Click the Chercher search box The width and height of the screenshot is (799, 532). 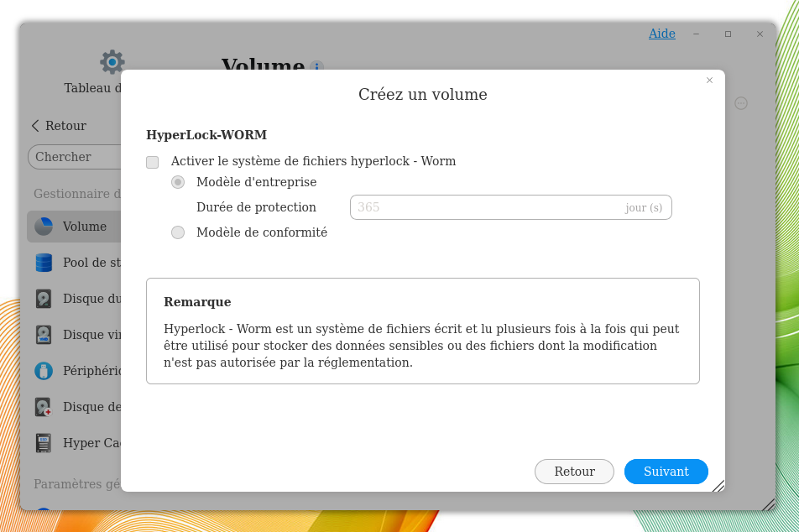point(74,157)
